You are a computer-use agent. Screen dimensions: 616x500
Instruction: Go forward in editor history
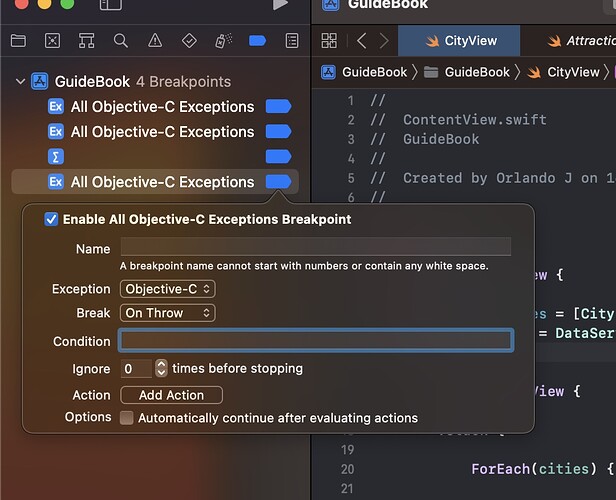click(x=384, y=40)
